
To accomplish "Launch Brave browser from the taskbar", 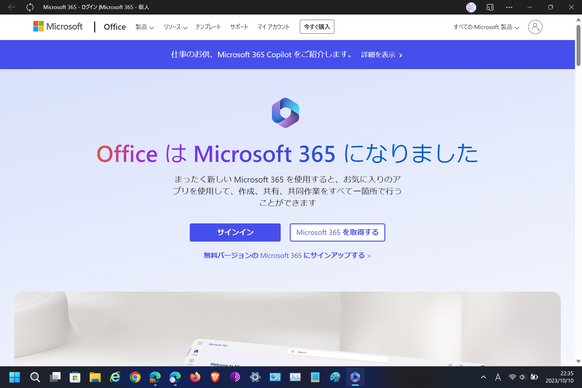I will click(x=215, y=377).
